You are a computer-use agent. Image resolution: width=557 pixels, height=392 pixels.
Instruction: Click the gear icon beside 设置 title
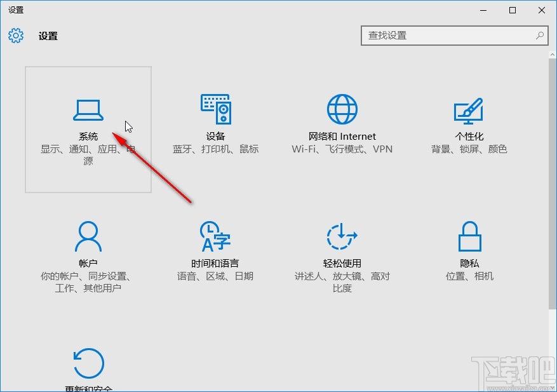click(x=15, y=36)
